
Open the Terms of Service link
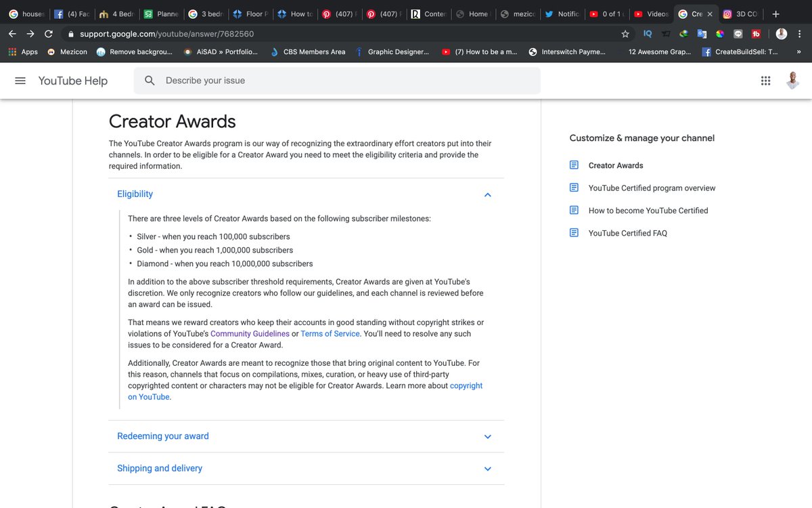pyautogui.click(x=330, y=334)
